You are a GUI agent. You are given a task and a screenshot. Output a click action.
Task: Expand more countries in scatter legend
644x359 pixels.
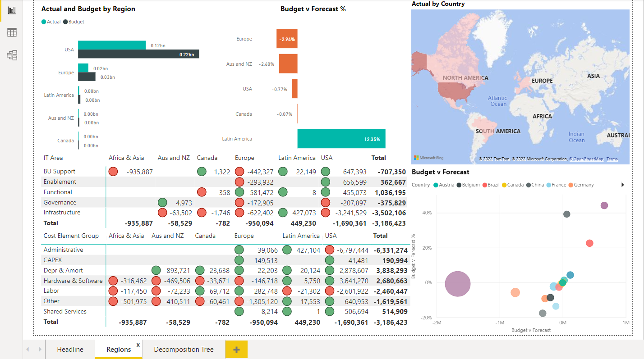[x=623, y=185]
